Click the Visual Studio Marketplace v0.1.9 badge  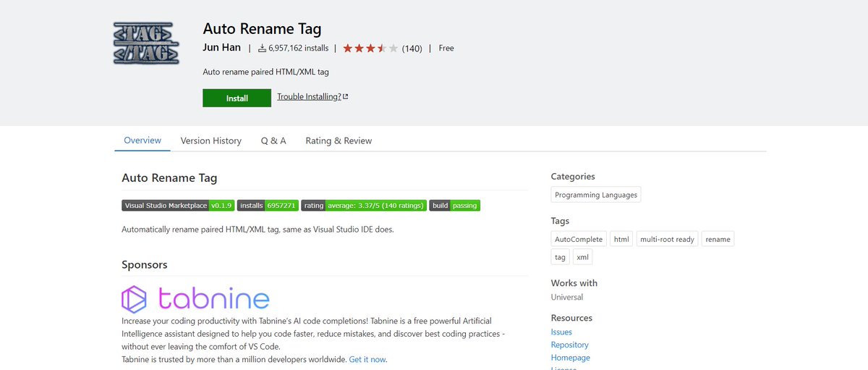click(178, 206)
